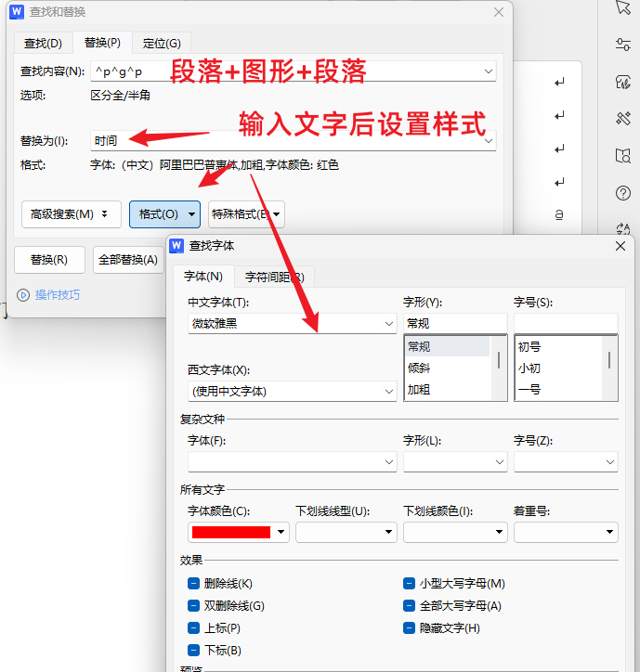Open the 中文字体 微软雅黑 dropdown
This screenshot has width=640, height=672.
(292, 324)
